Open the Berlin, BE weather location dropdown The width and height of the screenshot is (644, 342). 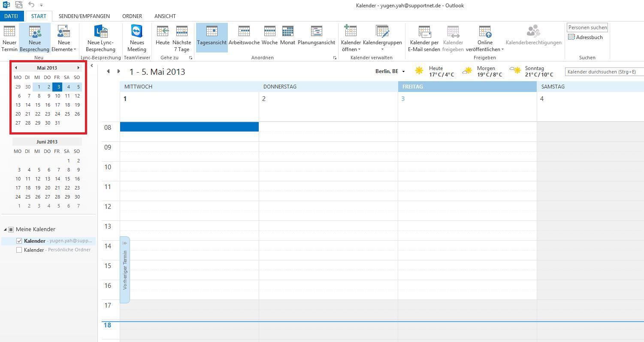[402, 71]
